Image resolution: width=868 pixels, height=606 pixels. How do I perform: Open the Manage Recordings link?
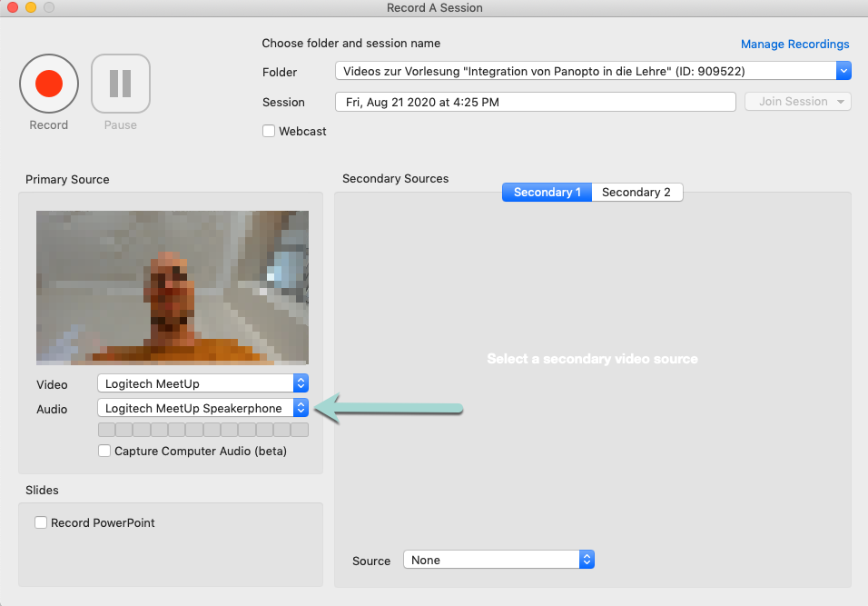tap(794, 44)
